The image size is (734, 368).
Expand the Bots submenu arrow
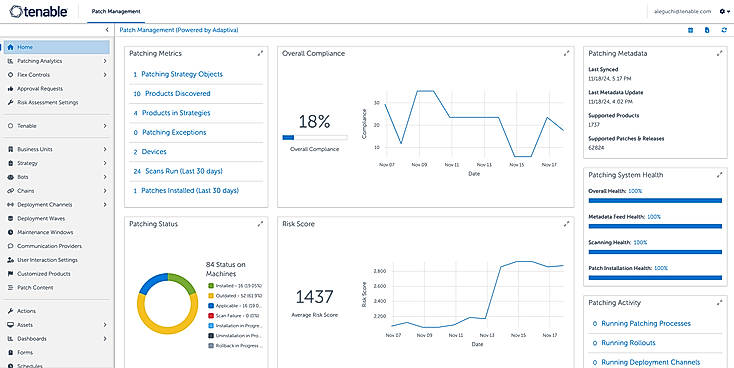(105, 177)
